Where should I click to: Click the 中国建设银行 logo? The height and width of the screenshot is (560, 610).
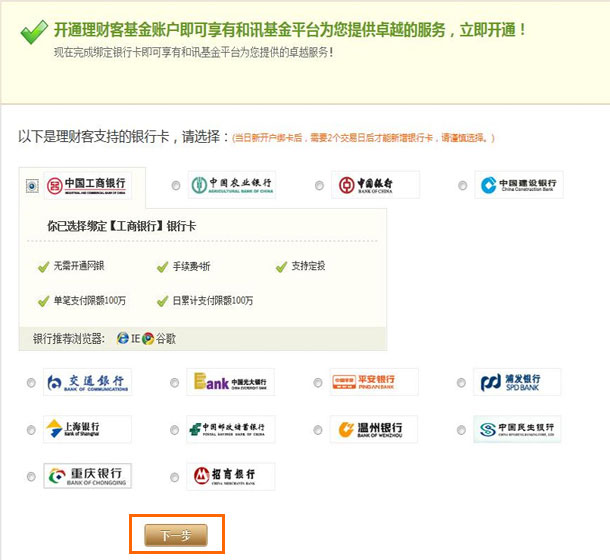point(519,185)
